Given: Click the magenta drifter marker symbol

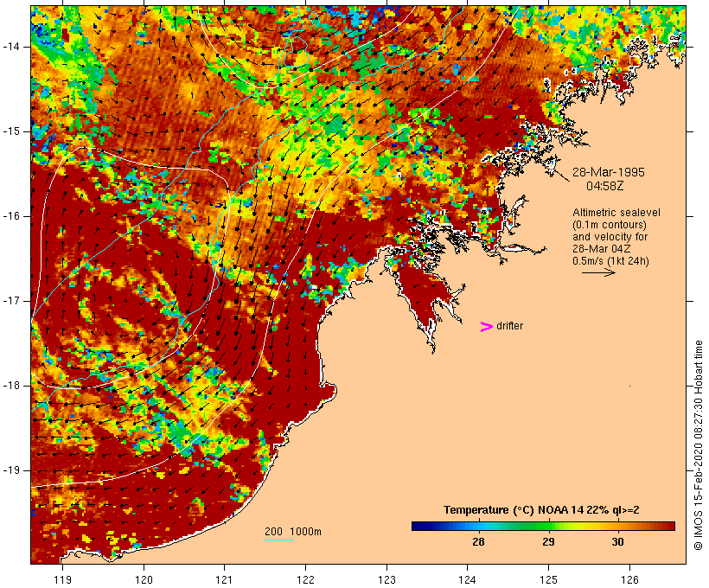Looking at the screenshot, I should (x=487, y=327).
